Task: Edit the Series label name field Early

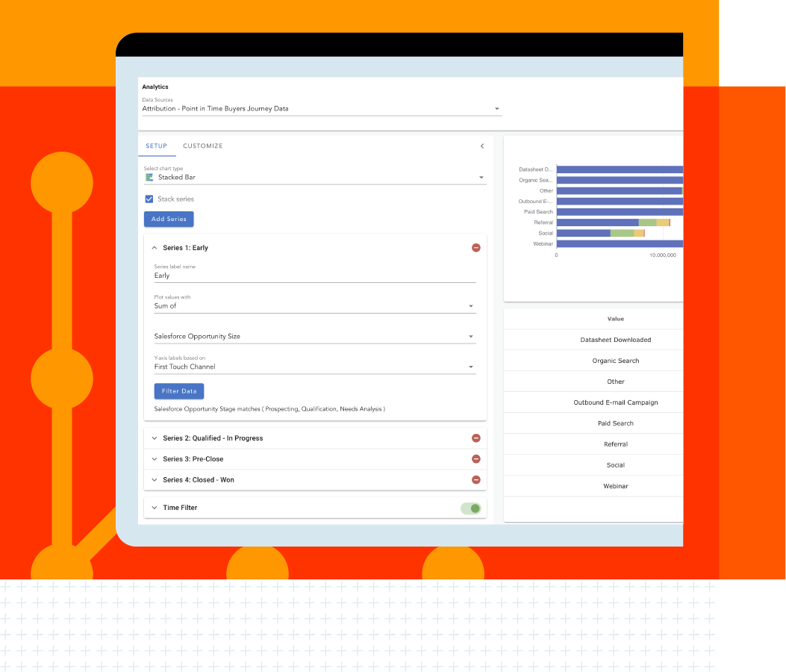Action: tap(315, 276)
